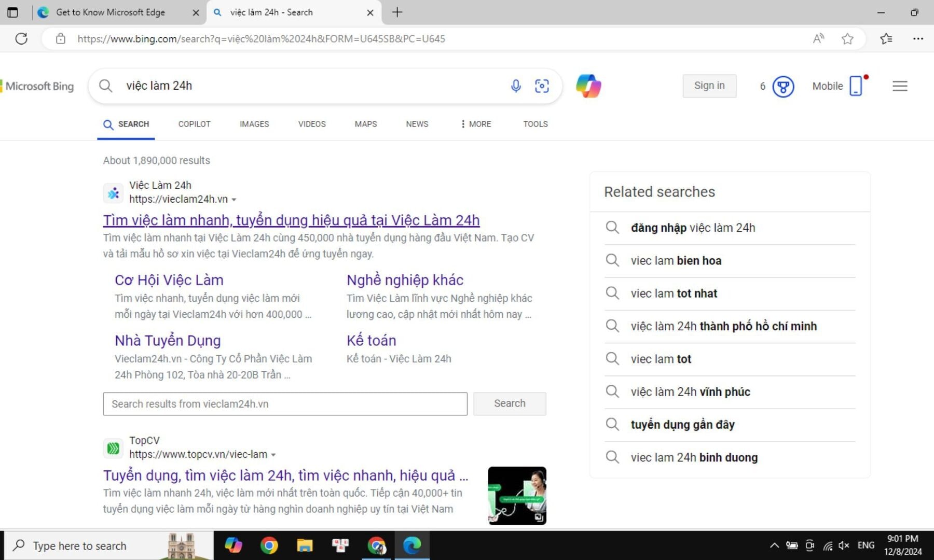Viewport: 934px width, 560px height.
Task: Start voice search with microphone icon
Action: coord(516,86)
